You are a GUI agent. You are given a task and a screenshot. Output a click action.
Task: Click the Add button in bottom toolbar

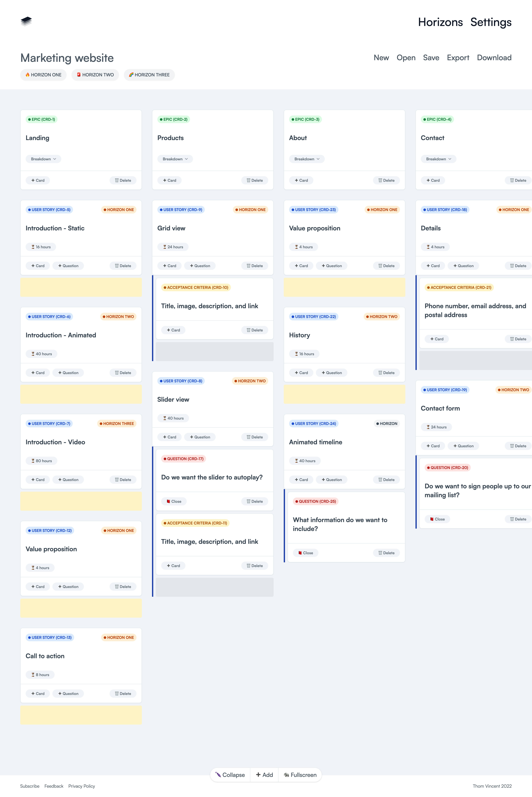264,775
